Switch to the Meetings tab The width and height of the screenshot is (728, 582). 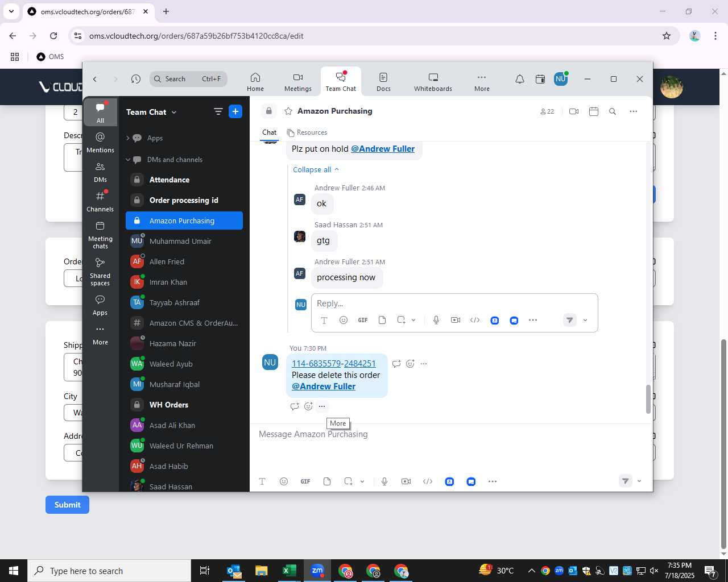coord(298,82)
